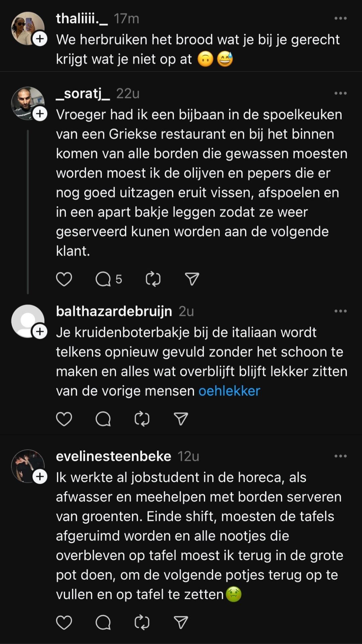Follow thaliiii._ using the plus badge
Screen dimensions: 362x644
pos(40,39)
